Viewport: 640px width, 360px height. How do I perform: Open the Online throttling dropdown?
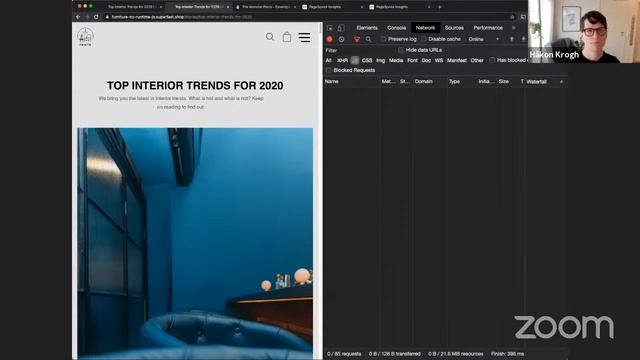(x=484, y=39)
